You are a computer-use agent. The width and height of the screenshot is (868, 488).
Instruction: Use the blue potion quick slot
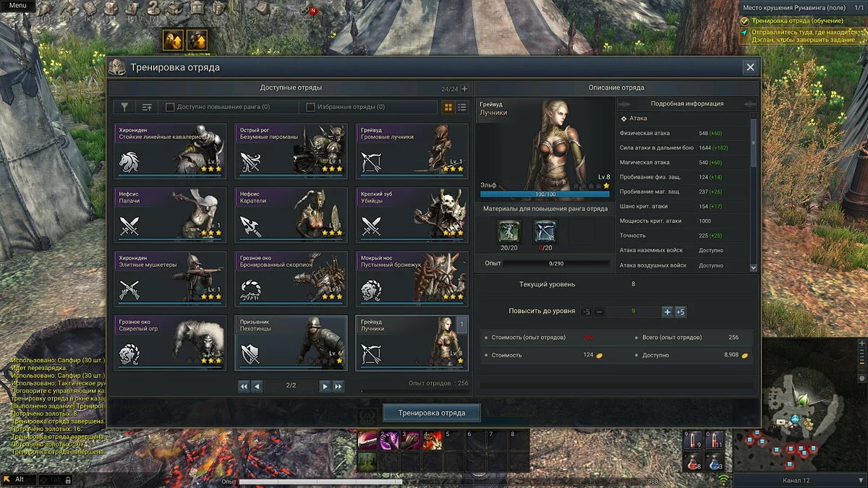pyautogui.click(x=715, y=461)
